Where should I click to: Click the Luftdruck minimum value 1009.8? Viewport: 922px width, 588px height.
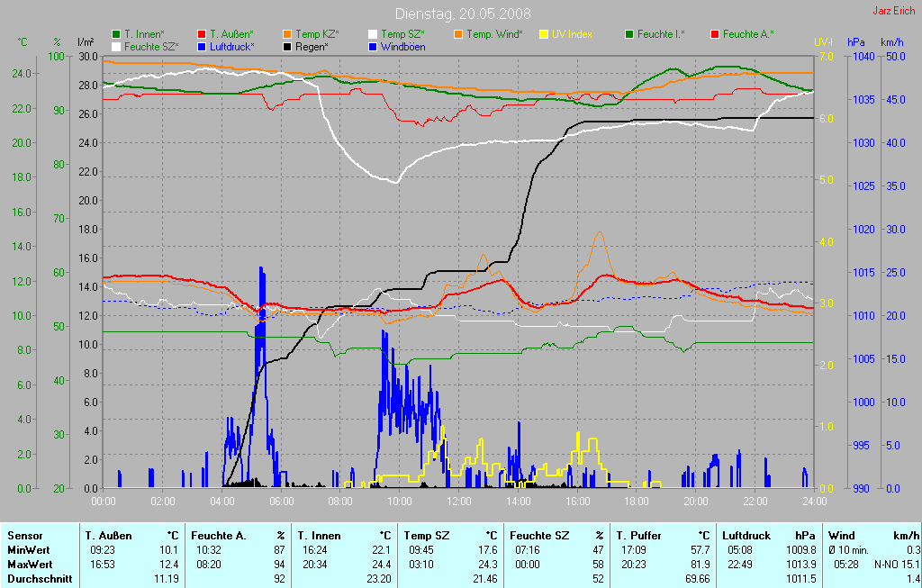[800, 550]
